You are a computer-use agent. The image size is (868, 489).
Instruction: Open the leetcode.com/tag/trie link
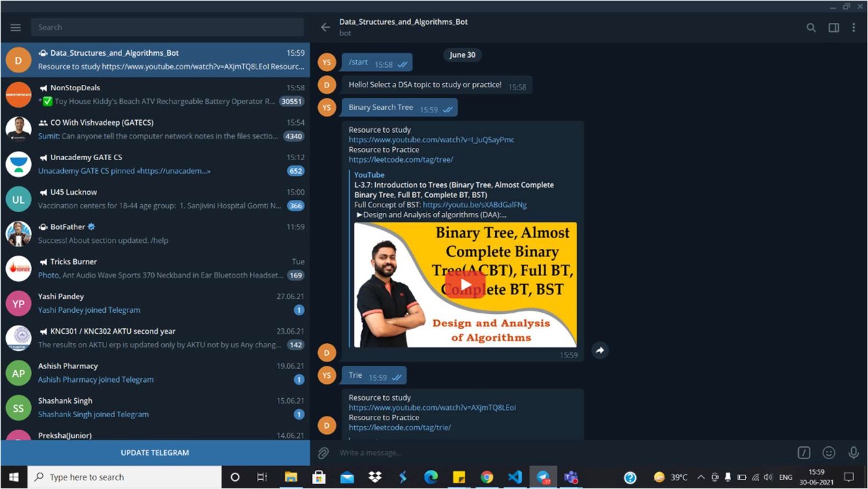point(399,427)
